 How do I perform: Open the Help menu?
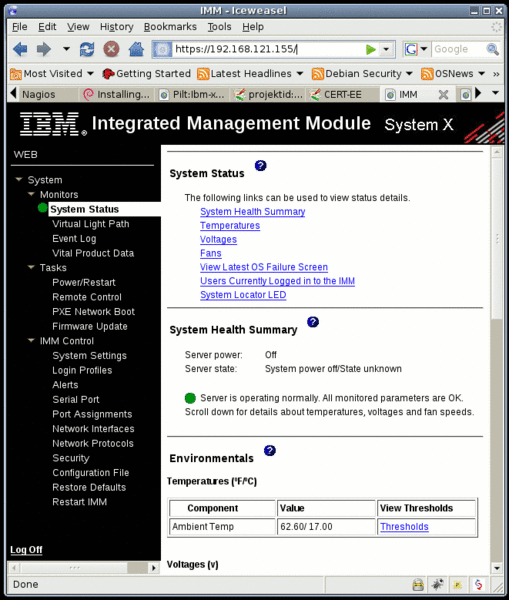(x=253, y=27)
